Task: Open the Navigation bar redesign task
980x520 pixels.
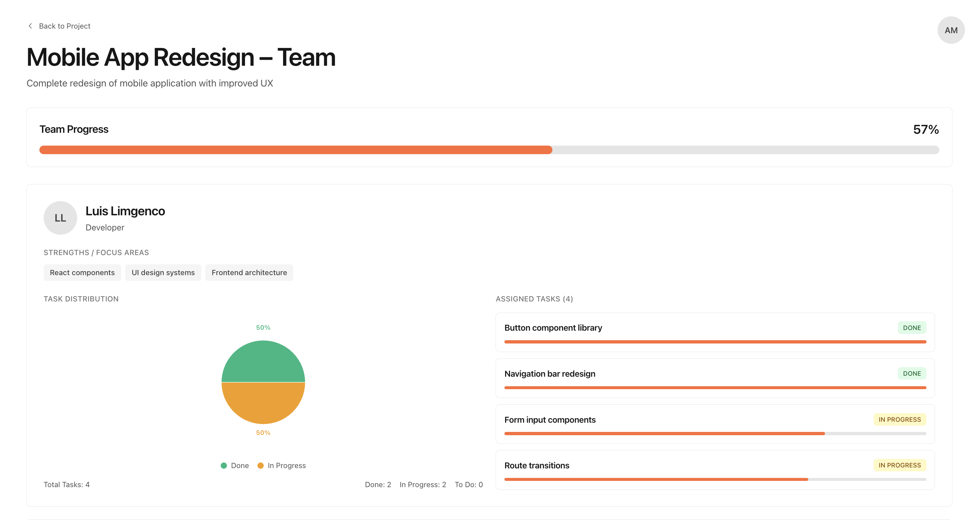Action: [x=550, y=374]
